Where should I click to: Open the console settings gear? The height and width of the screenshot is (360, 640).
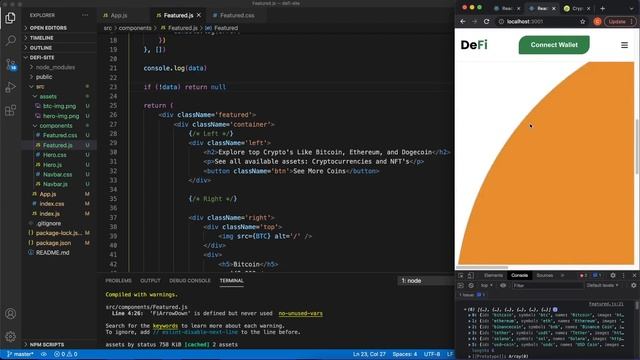[633, 286]
